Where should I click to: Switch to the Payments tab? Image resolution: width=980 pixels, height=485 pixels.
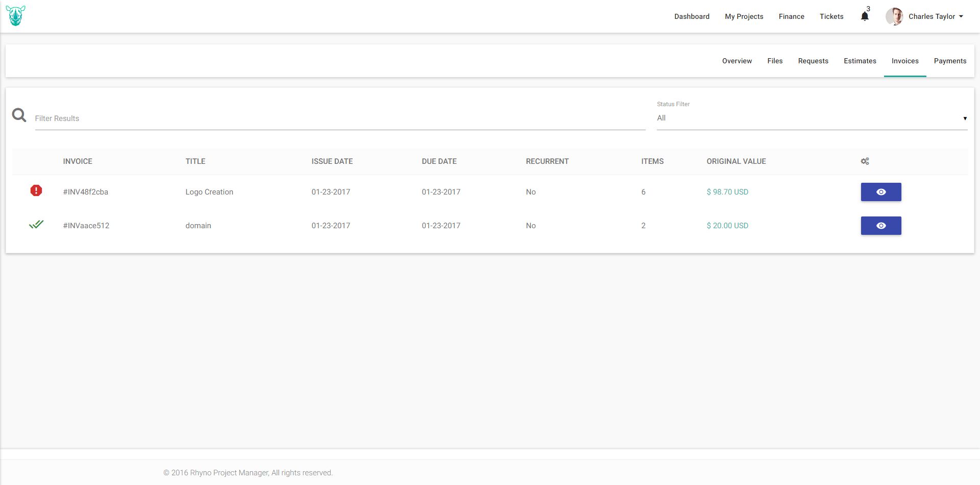coord(950,61)
